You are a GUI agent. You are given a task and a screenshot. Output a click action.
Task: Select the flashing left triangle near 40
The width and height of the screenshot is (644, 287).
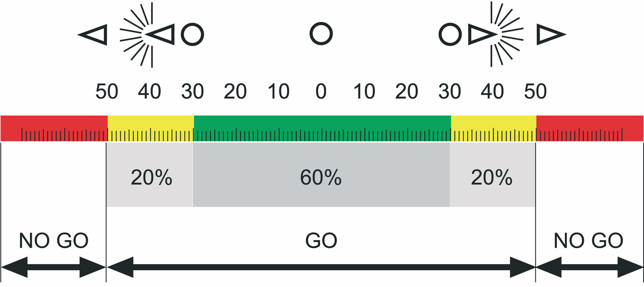(160, 34)
